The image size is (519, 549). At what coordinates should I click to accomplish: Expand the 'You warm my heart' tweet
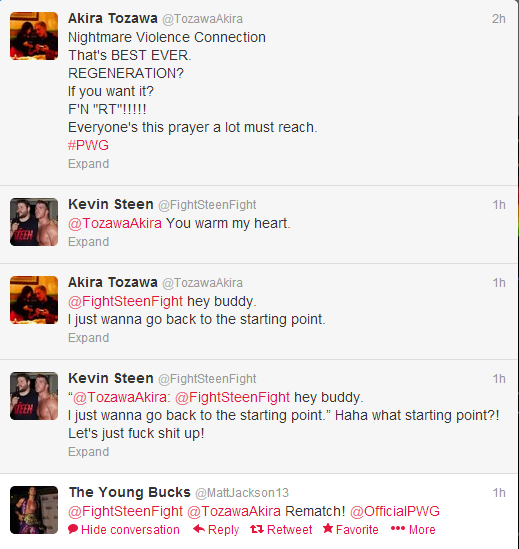pos(89,242)
